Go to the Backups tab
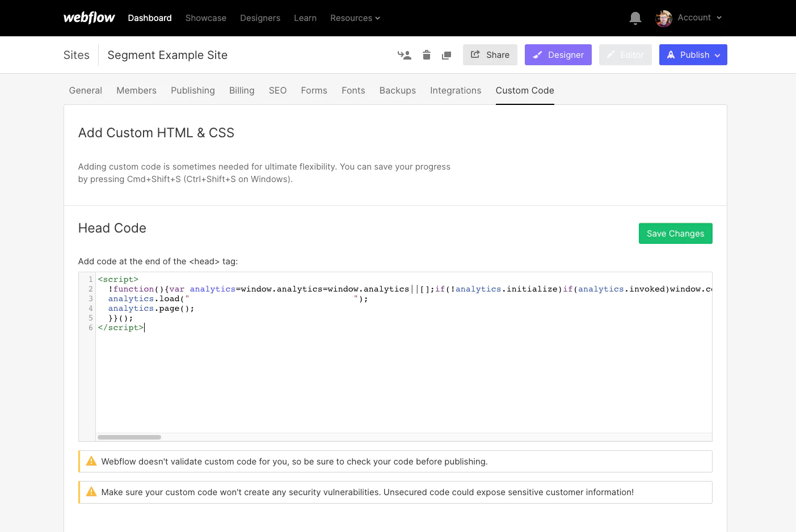Viewport: 796px width, 532px height. [397, 90]
